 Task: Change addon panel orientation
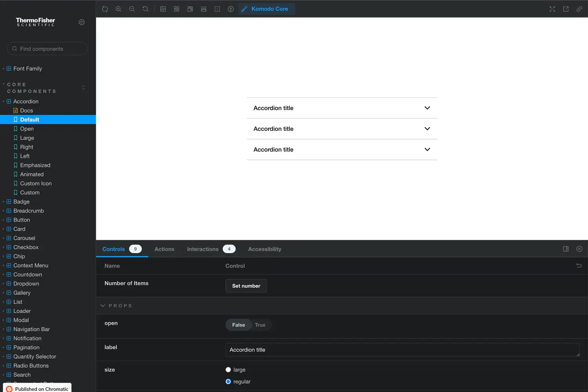point(566,249)
